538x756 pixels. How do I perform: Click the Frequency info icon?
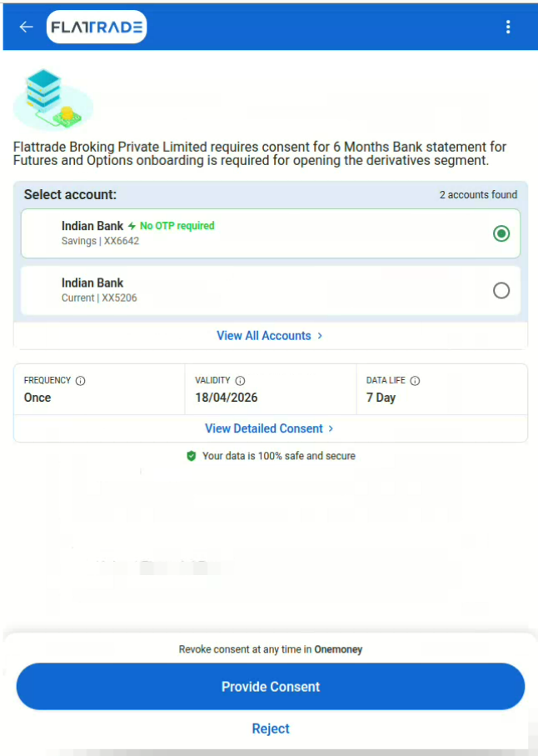point(81,381)
